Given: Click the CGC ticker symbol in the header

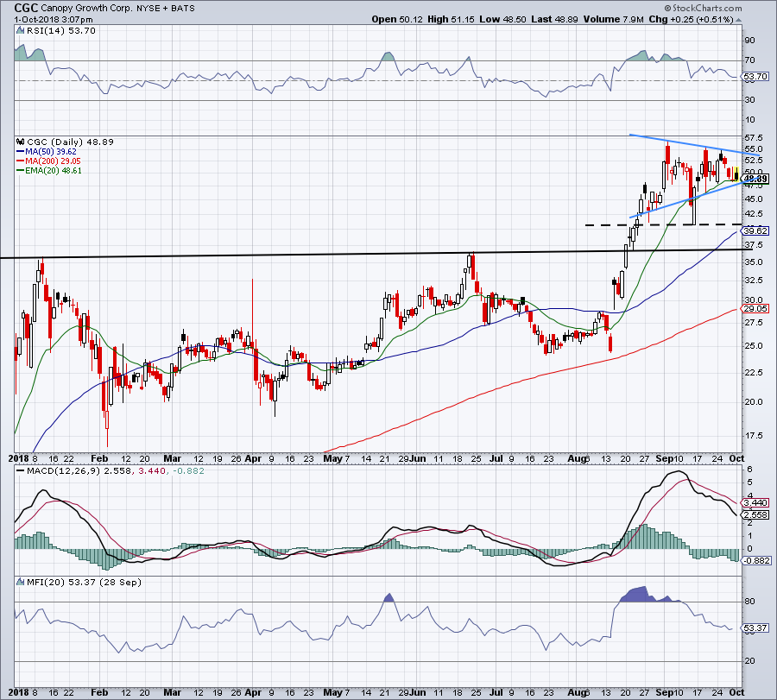Looking at the screenshot, I should coord(26,8).
